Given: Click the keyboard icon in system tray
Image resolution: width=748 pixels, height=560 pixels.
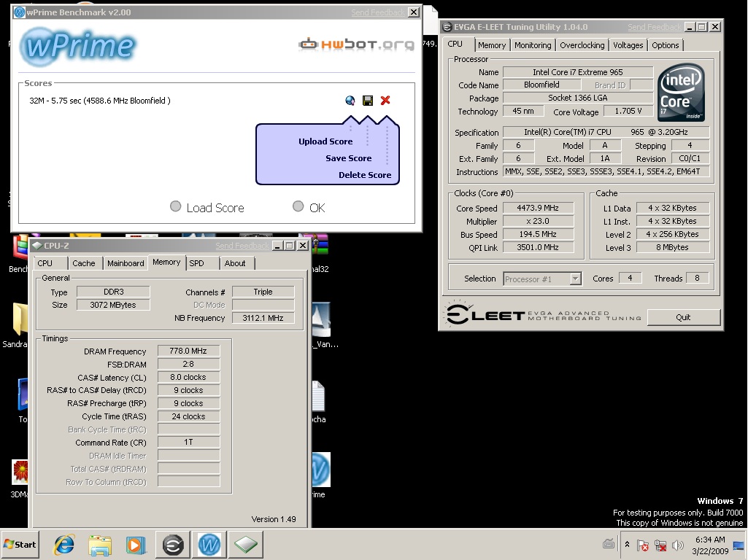Looking at the screenshot, I should (x=609, y=544).
